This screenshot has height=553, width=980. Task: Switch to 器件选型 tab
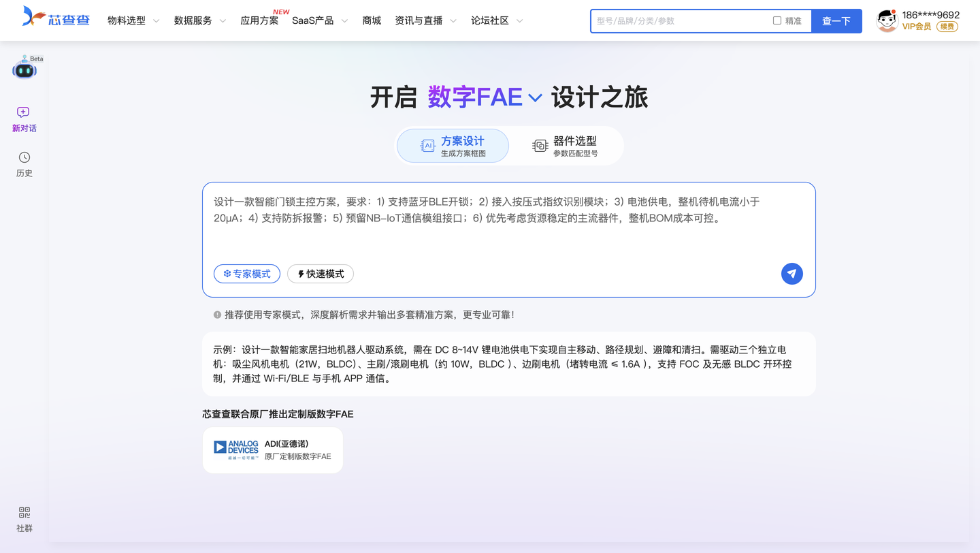565,146
